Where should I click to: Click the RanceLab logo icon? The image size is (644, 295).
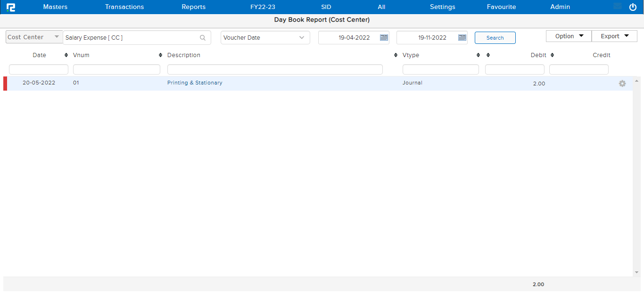click(10, 7)
